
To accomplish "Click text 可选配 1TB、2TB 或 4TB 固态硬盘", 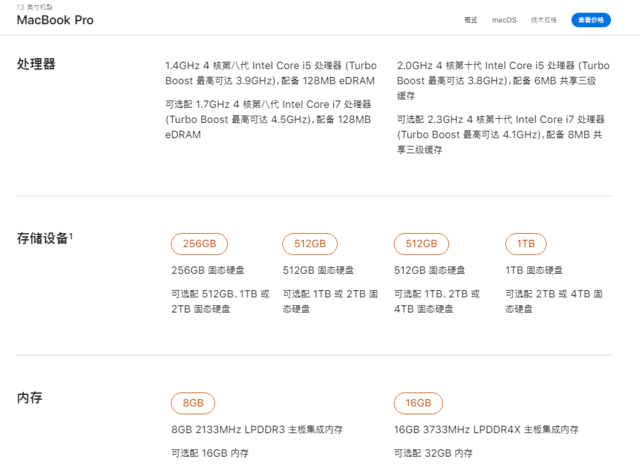I will (437, 302).
